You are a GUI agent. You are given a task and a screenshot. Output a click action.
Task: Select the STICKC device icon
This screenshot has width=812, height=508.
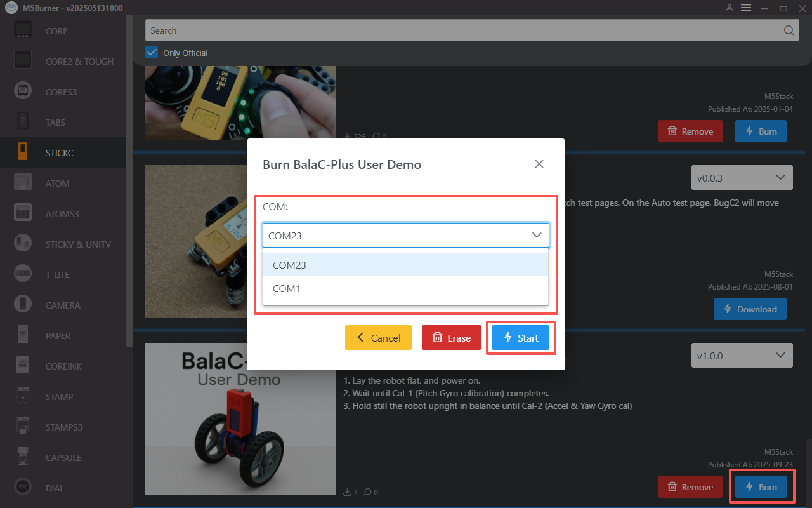click(x=23, y=152)
